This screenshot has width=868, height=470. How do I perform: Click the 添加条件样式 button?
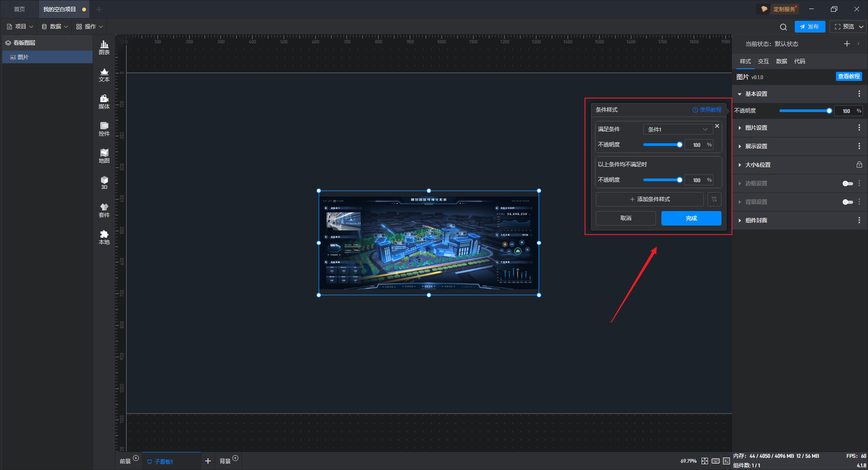(x=650, y=199)
